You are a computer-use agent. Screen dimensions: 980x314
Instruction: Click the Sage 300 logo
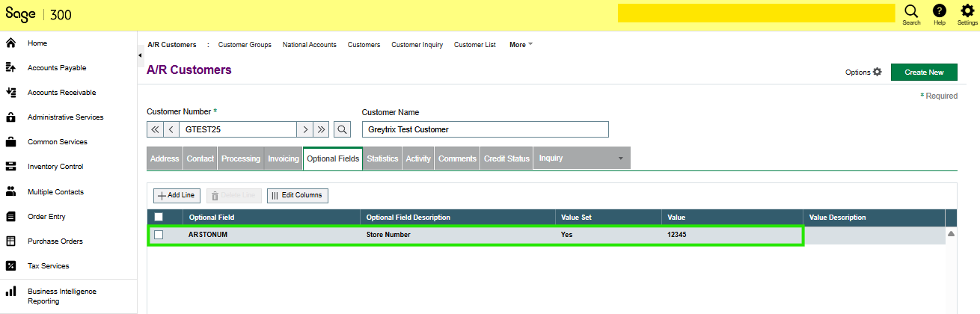click(39, 13)
